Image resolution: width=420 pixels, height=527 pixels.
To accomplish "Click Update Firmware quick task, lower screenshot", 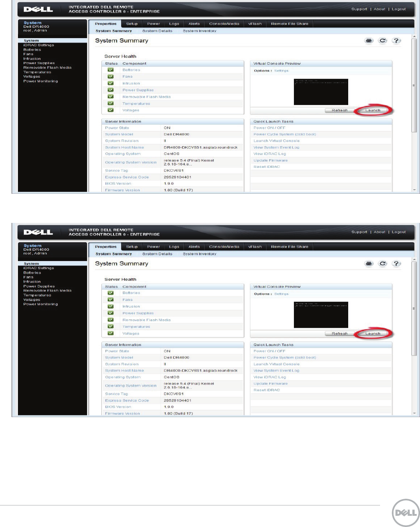I will (x=271, y=384).
